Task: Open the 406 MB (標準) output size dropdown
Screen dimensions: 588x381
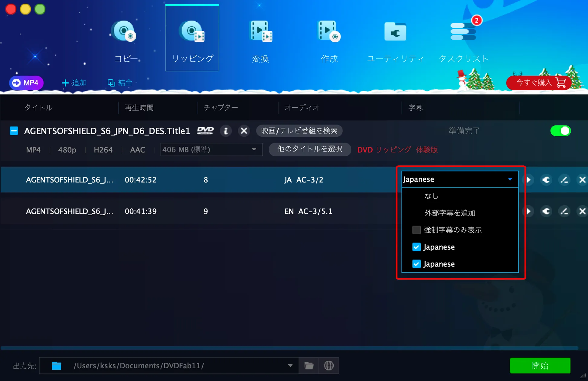Action: point(211,149)
